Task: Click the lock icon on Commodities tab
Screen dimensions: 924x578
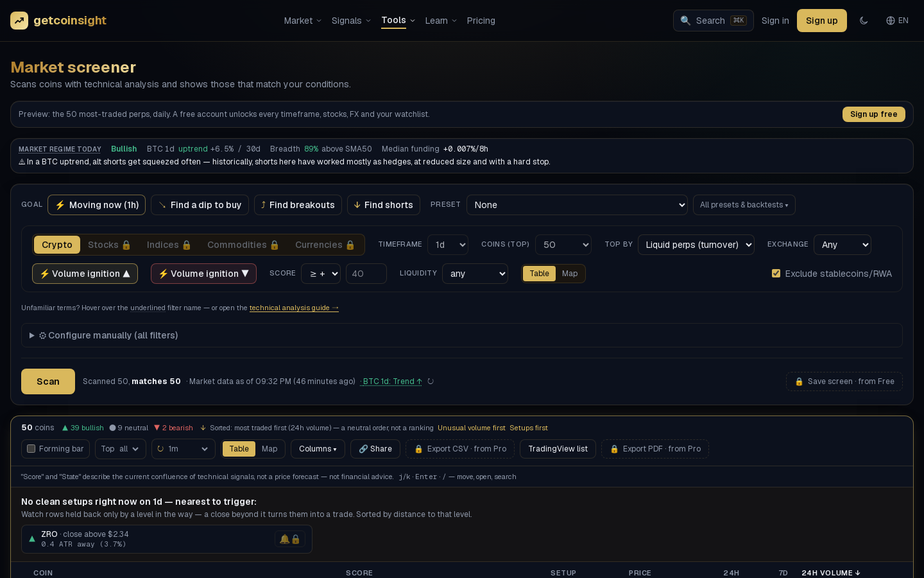Action: (x=275, y=245)
